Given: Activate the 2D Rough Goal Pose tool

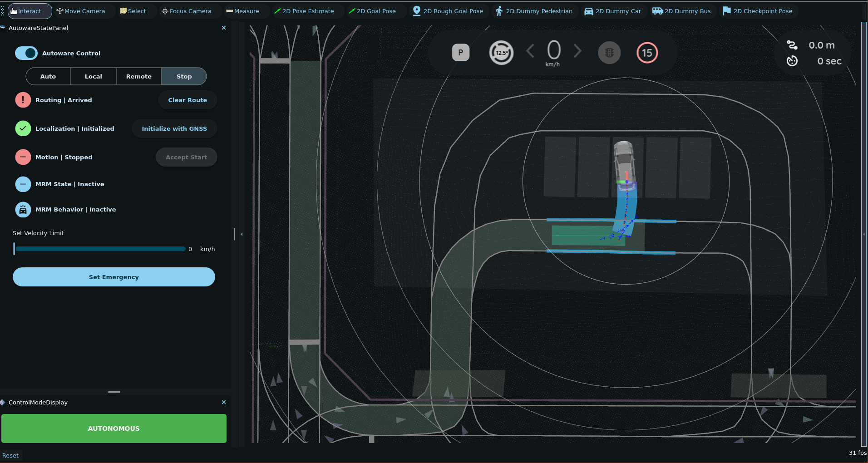Looking at the screenshot, I should pos(448,11).
